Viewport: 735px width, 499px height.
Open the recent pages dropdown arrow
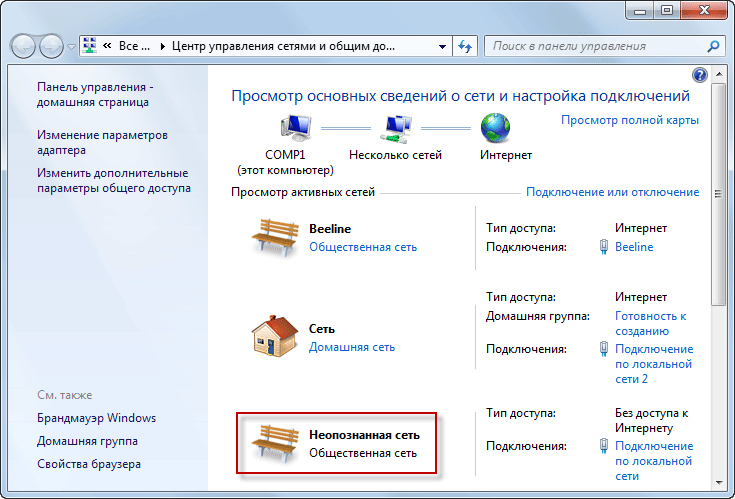pyautogui.click(x=71, y=46)
